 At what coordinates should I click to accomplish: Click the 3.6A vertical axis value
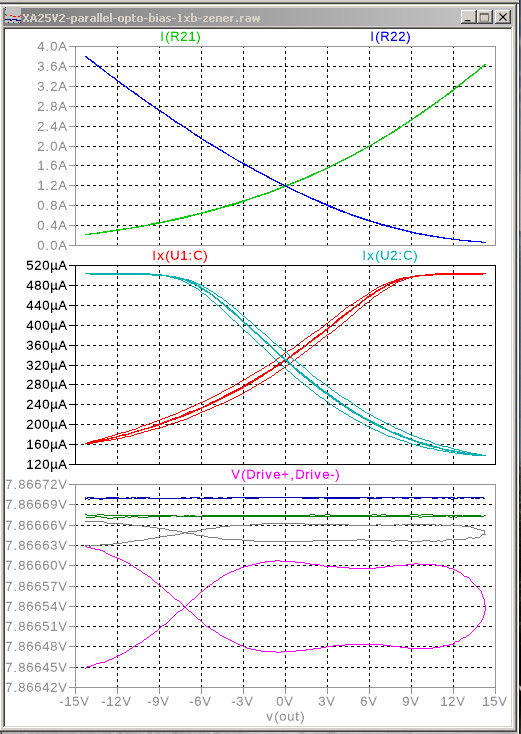pyautogui.click(x=52, y=66)
